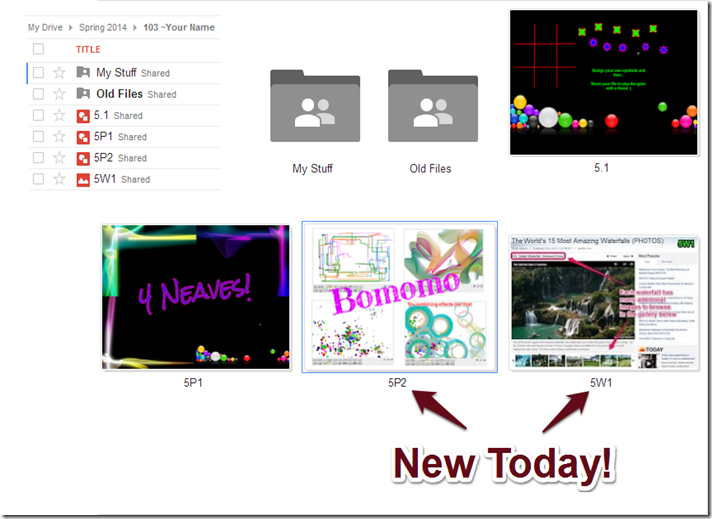Click the 5W1 caption under thumbnail
The image size is (712, 519).
[601, 383]
